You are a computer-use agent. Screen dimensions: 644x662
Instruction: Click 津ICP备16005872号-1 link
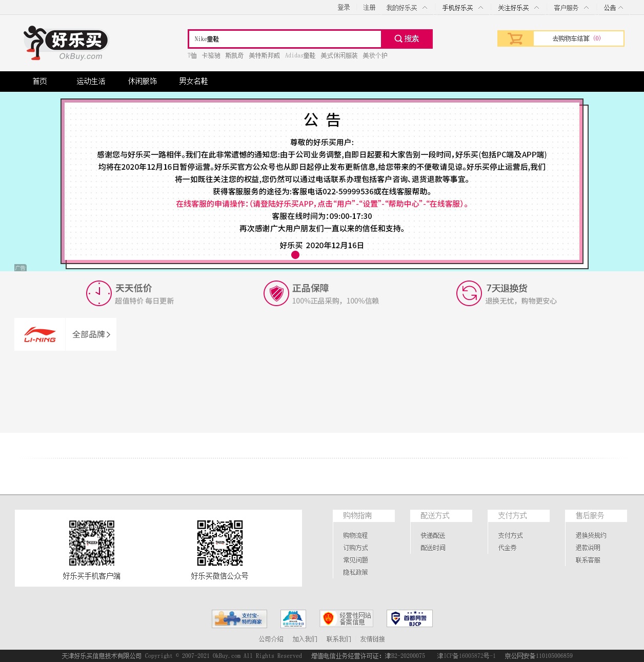(466, 656)
